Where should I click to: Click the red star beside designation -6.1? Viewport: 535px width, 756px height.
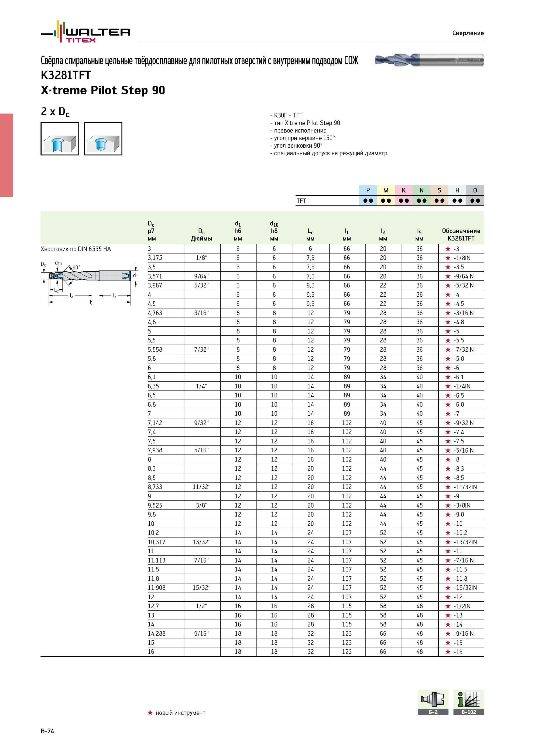448,377
